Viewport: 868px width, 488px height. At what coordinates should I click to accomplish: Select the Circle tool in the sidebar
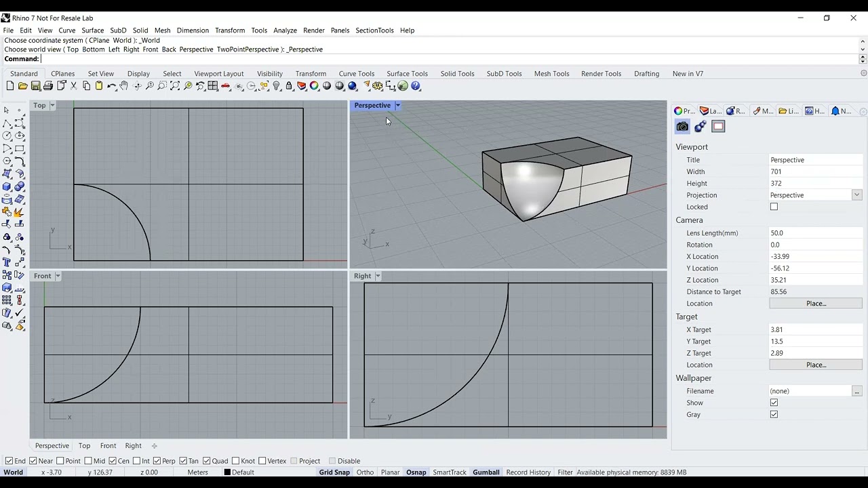tap(7, 136)
